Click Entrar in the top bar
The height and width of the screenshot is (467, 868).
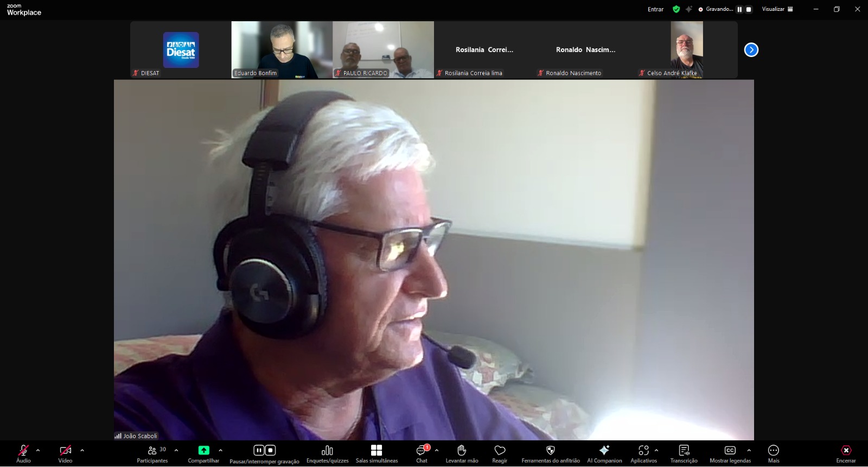click(x=655, y=9)
